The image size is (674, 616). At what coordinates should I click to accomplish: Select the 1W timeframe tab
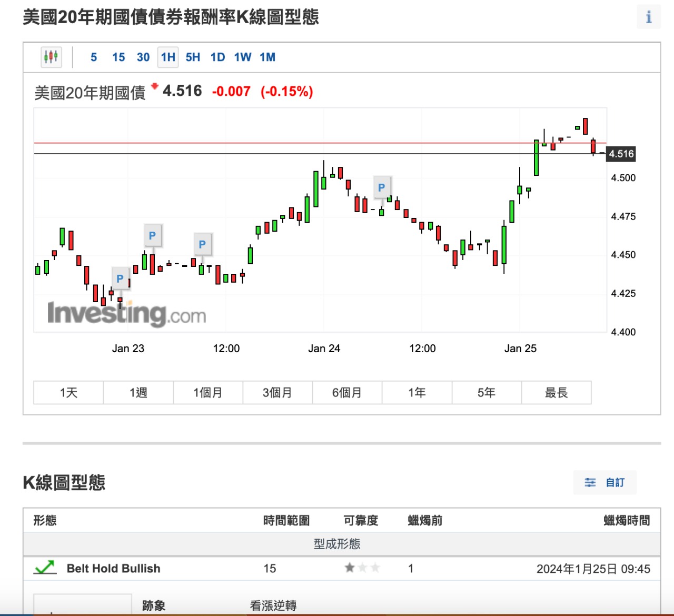coord(243,57)
